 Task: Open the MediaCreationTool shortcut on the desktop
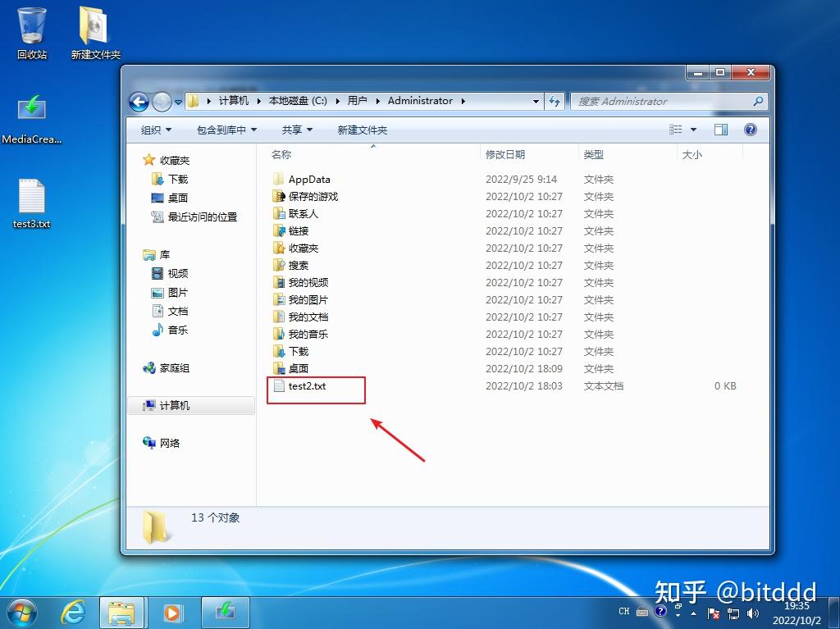[x=30, y=111]
